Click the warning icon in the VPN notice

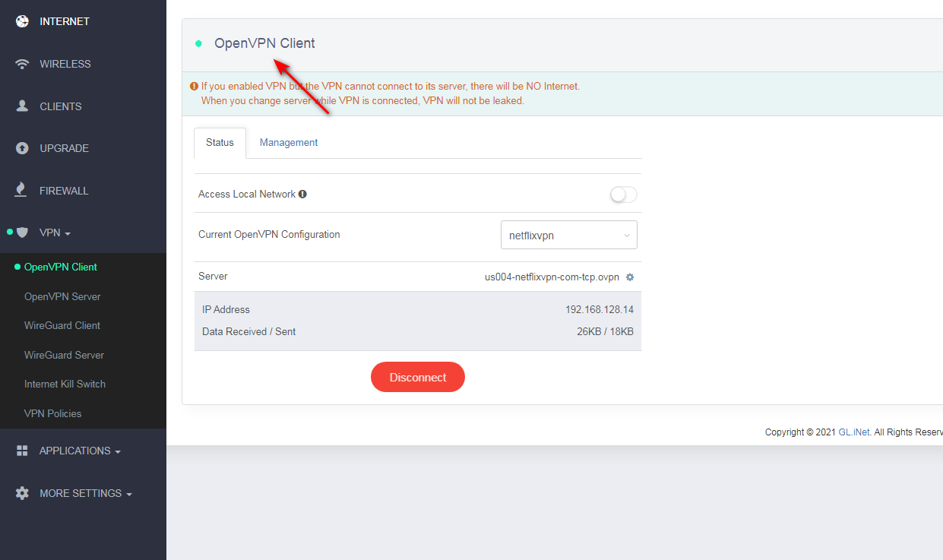194,87
